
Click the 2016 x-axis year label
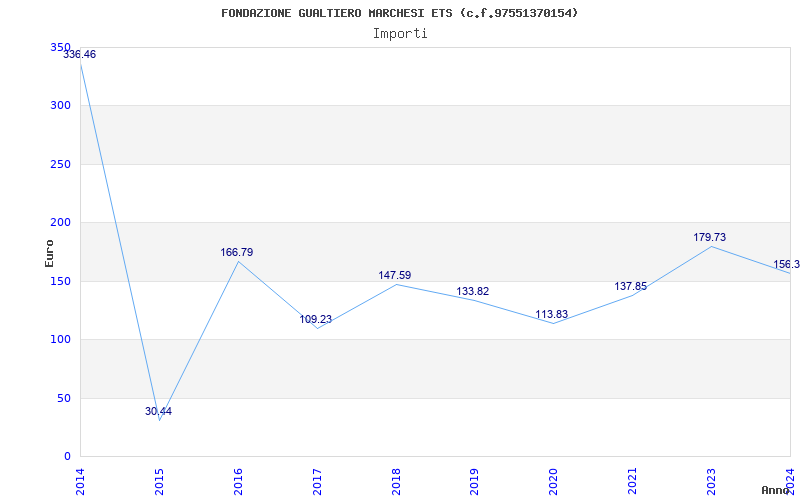[238, 482]
